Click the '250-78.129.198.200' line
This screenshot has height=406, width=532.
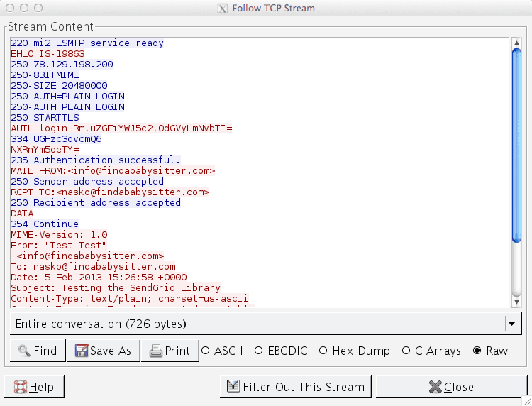[62, 64]
